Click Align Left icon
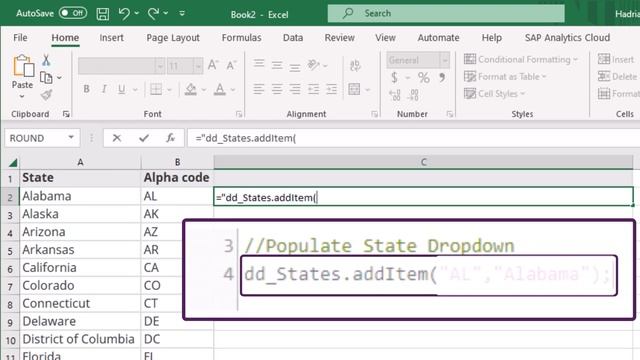 pos(258,89)
